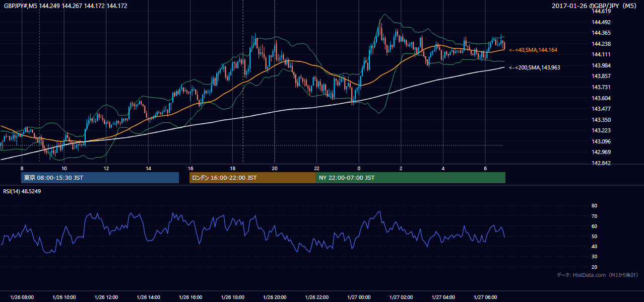Click the 1/27 00:00 time label

(x=359, y=297)
